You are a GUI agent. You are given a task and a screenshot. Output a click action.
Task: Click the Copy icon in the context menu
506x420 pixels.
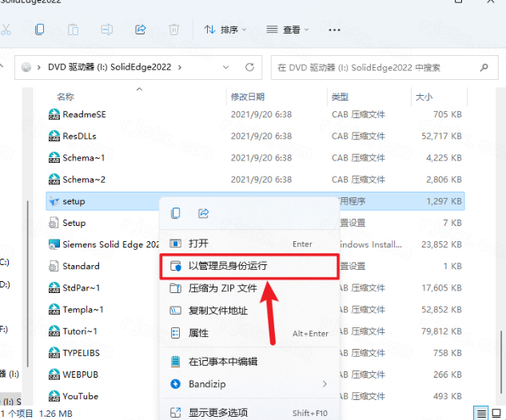[x=176, y=213]
